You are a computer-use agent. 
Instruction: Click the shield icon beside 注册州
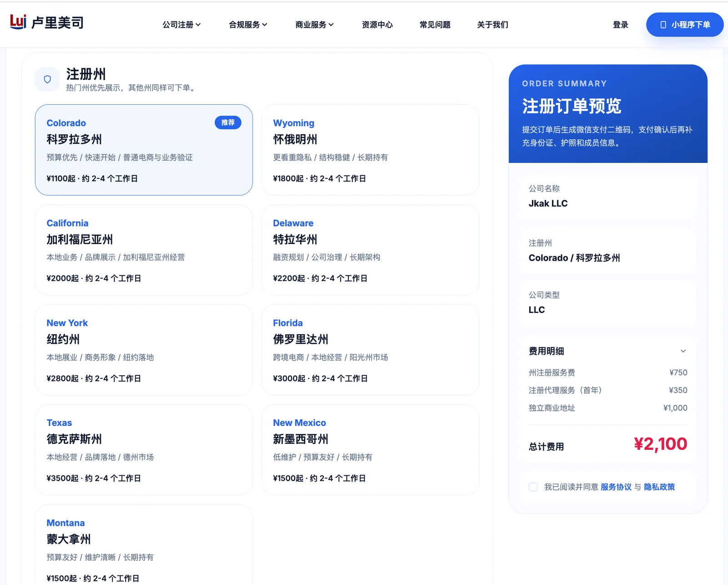(x=47, y=79)
